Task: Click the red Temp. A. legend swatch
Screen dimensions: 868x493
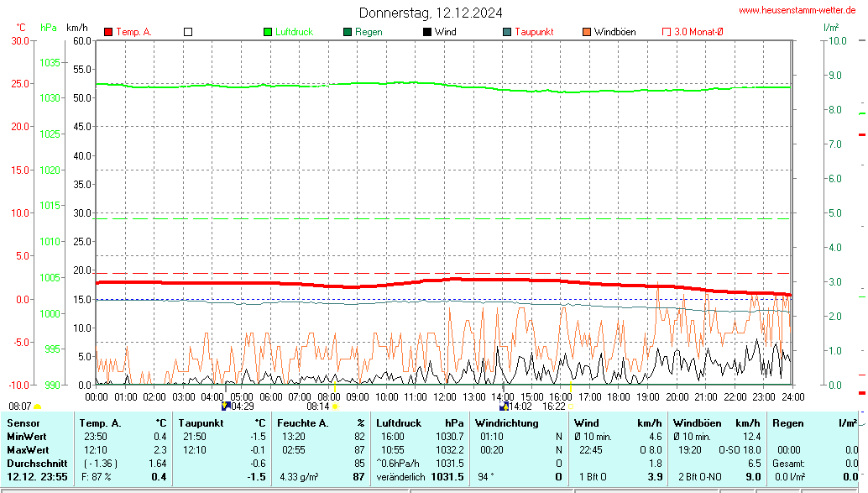Action: (x=108, y=32)
